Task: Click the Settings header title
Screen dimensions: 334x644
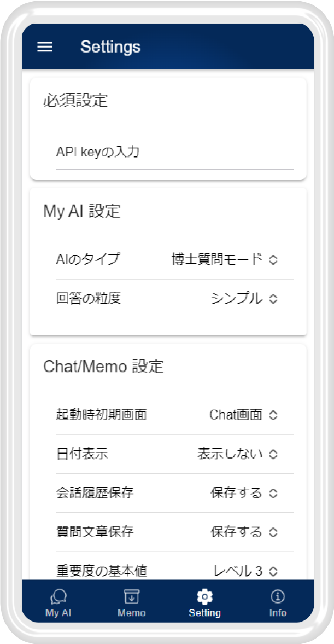Action: tap(110, 47)
